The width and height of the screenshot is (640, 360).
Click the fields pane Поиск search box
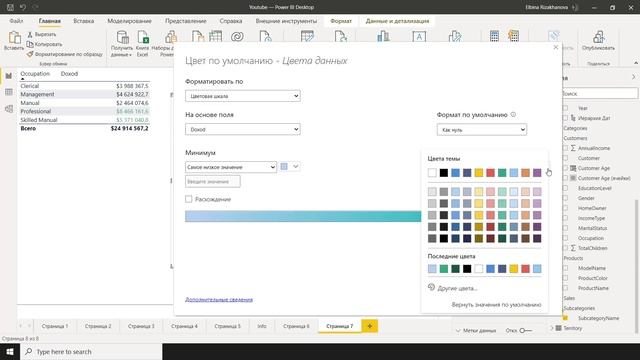pos(600,93)
